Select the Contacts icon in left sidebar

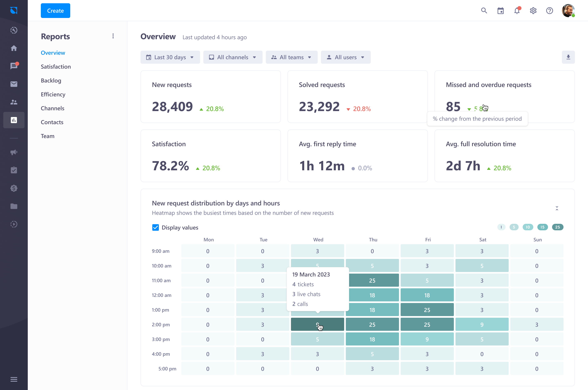(x=13, y=102)
